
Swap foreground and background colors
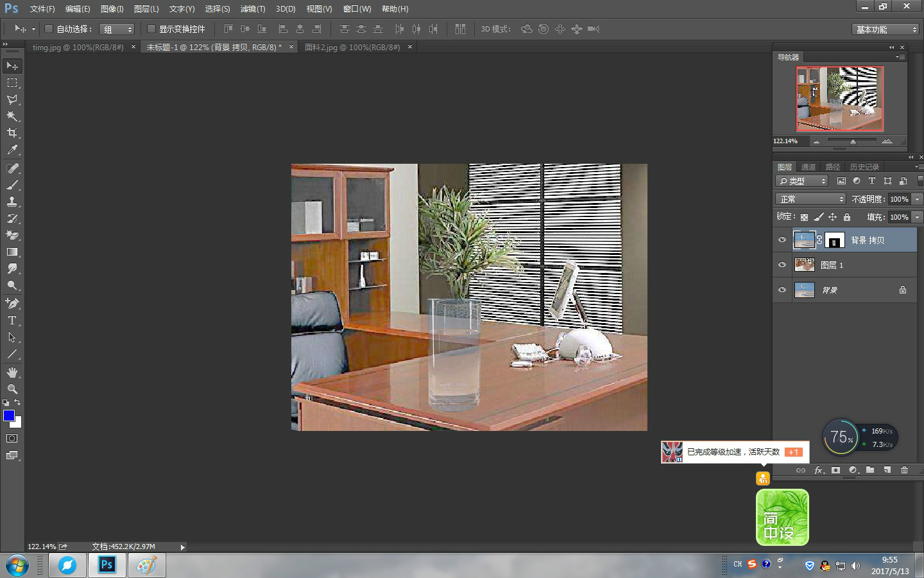(17, 403)
